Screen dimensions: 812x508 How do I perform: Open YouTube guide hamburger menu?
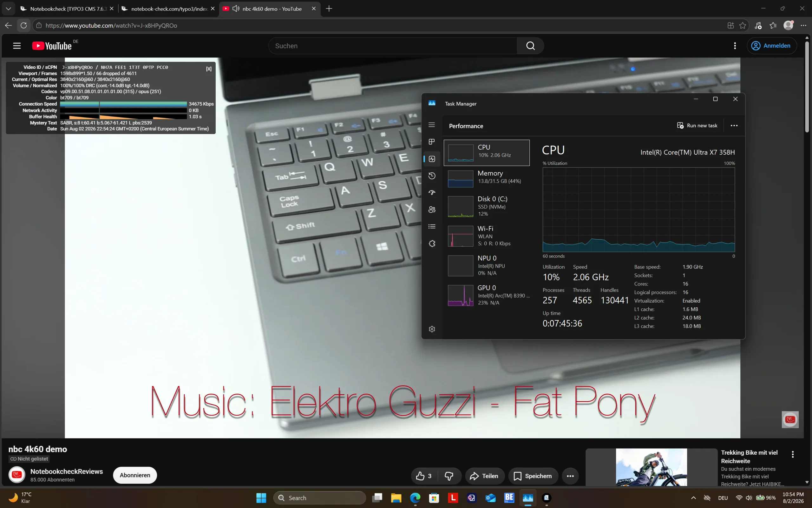tap(17, 46)
